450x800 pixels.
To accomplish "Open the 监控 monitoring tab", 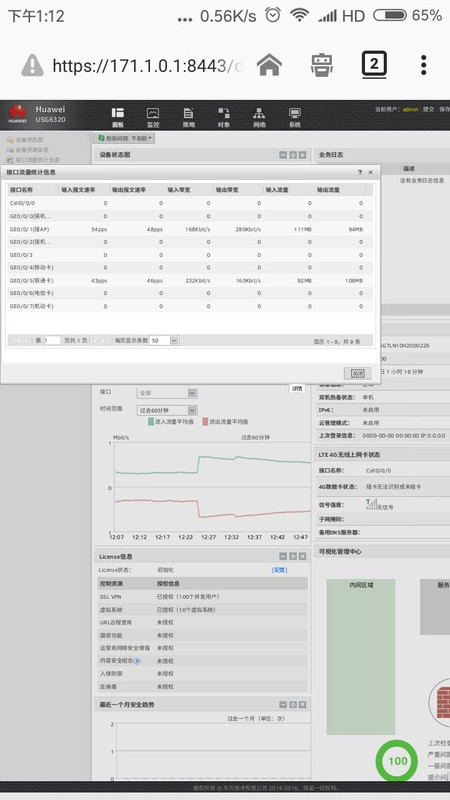I will pyautogui.click(x=153, y=117).
